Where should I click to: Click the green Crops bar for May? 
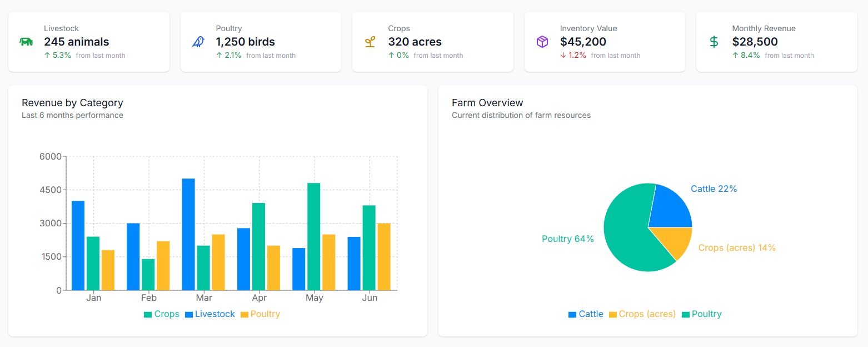click(x=314, y=236)
